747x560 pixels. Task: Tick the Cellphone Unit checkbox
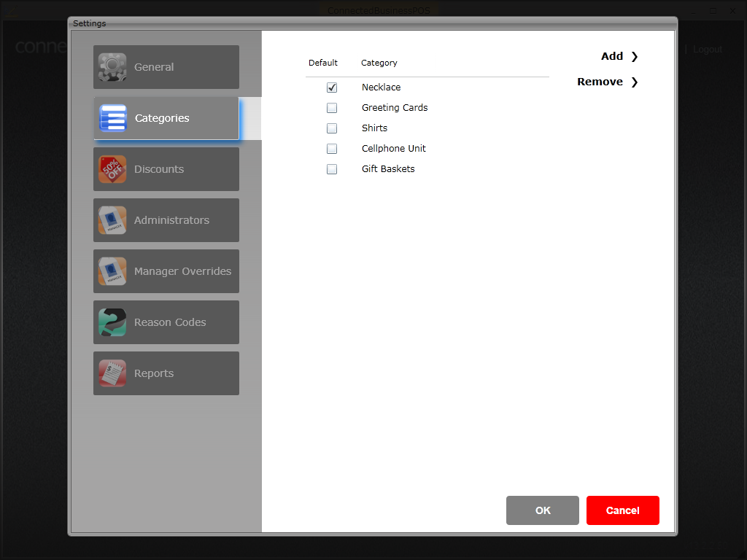(x=332, y=149)
